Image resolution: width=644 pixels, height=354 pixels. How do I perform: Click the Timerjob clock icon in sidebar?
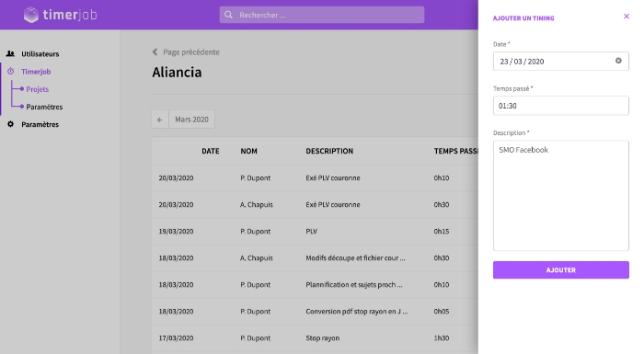(x=11, y=71)
